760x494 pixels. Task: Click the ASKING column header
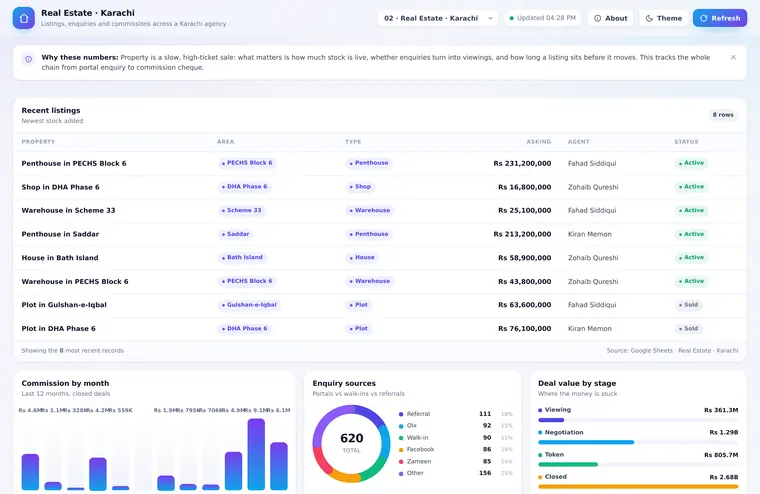point(538,142)
